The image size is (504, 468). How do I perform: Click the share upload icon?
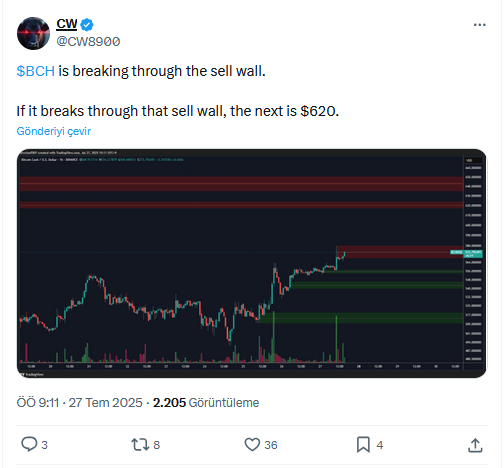(475, 445)
